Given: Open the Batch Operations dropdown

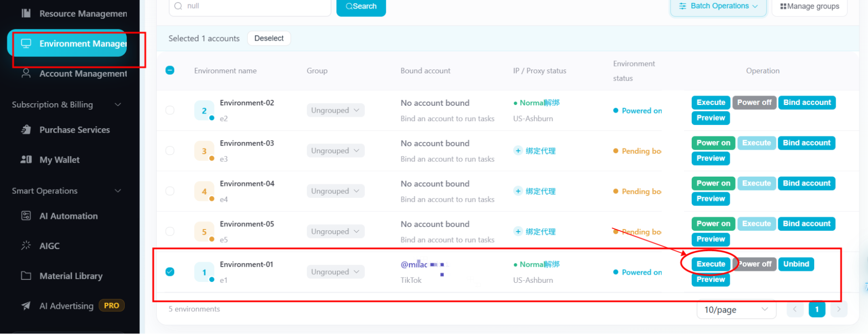Looking at the screenshot, I should pyautogui.click(x=718, y=7).
